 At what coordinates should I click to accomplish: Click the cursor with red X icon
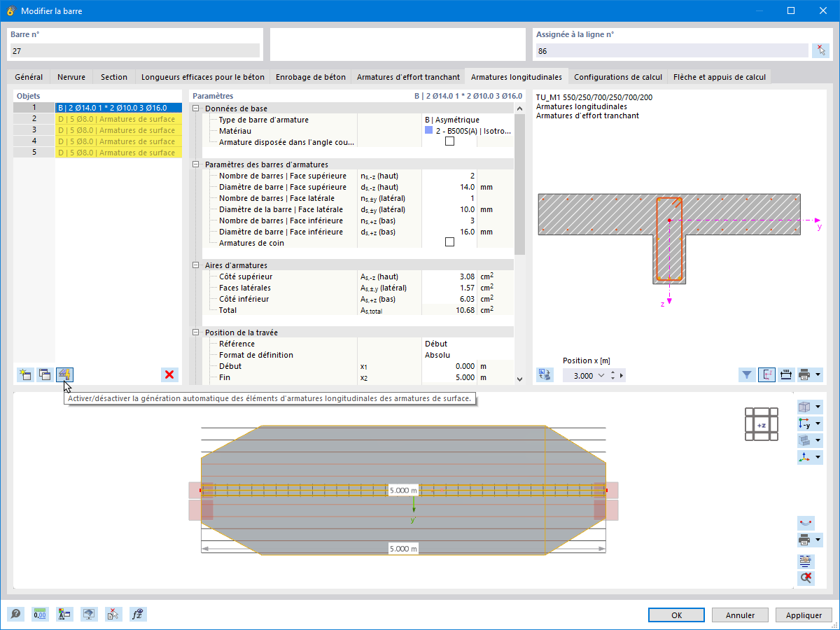(x=113, y=614)
